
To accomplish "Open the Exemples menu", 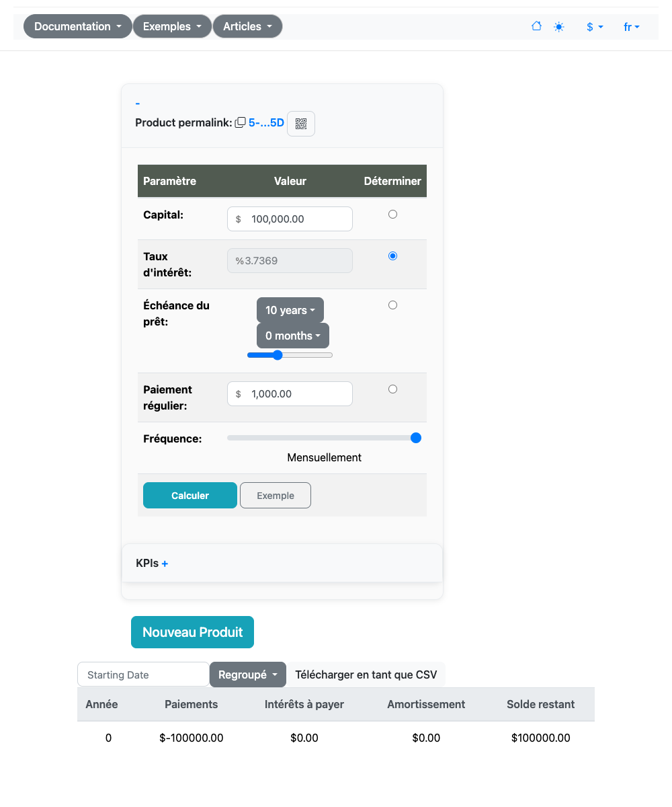I will point(173,26).
